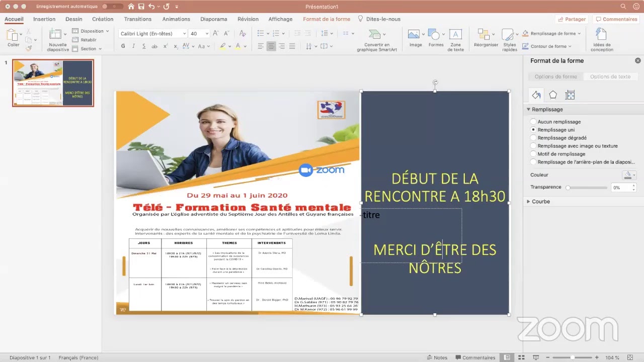
Task: Open the fill Couleur picker
Action: [629, 175]
